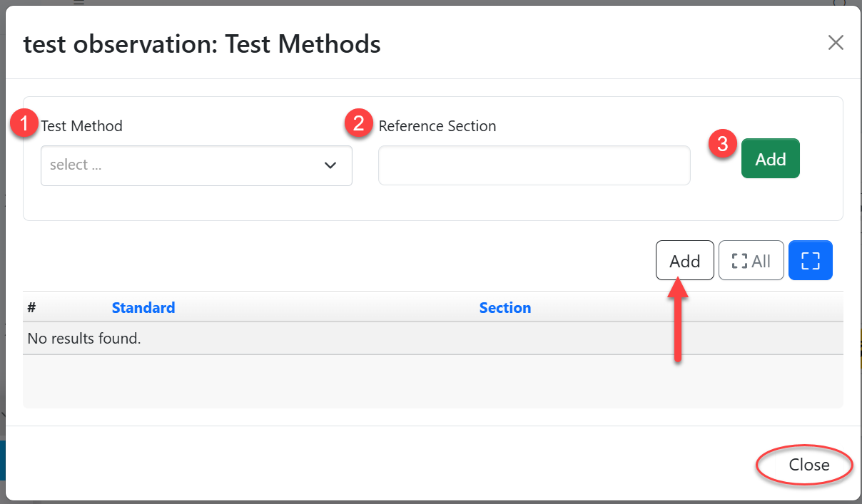The height and width of the screenshot is (504, 862).
Task: Click the white outlined Add button
Action: pyautogui.click(x=684, y=260)
